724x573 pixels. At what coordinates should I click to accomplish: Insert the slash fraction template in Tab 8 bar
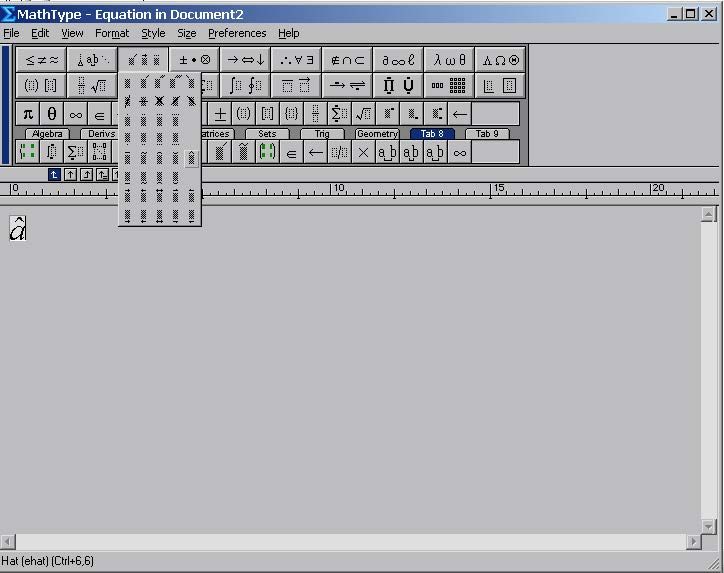(x=339, y=152)
